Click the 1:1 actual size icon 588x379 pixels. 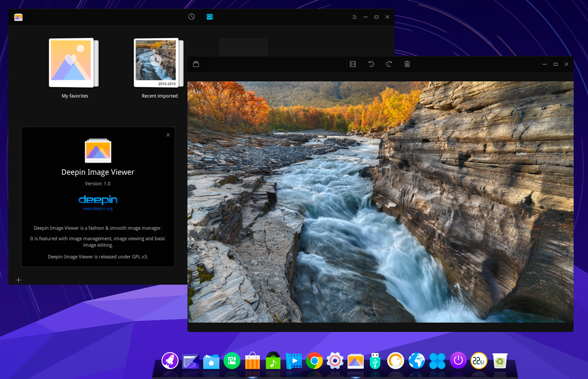353,64
